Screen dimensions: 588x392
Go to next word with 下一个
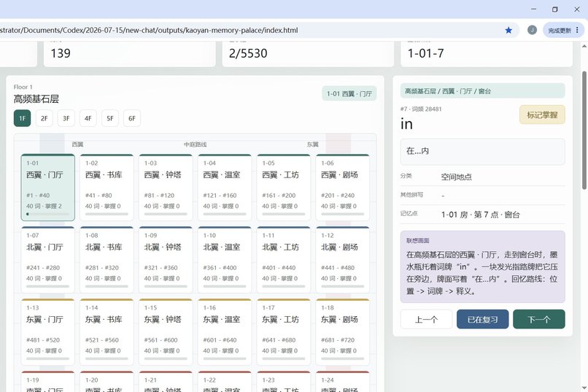coord(539,319)
